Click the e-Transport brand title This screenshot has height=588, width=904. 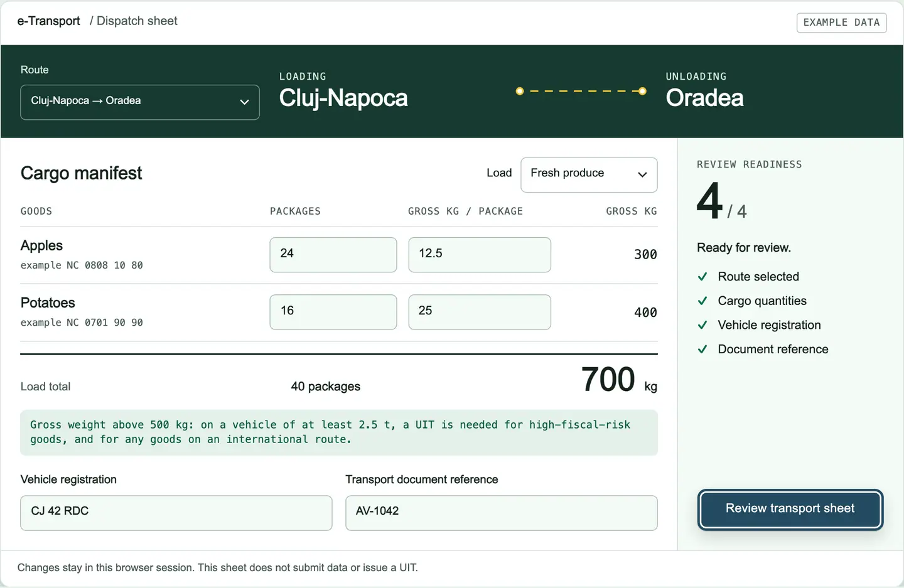pos(49,21)
